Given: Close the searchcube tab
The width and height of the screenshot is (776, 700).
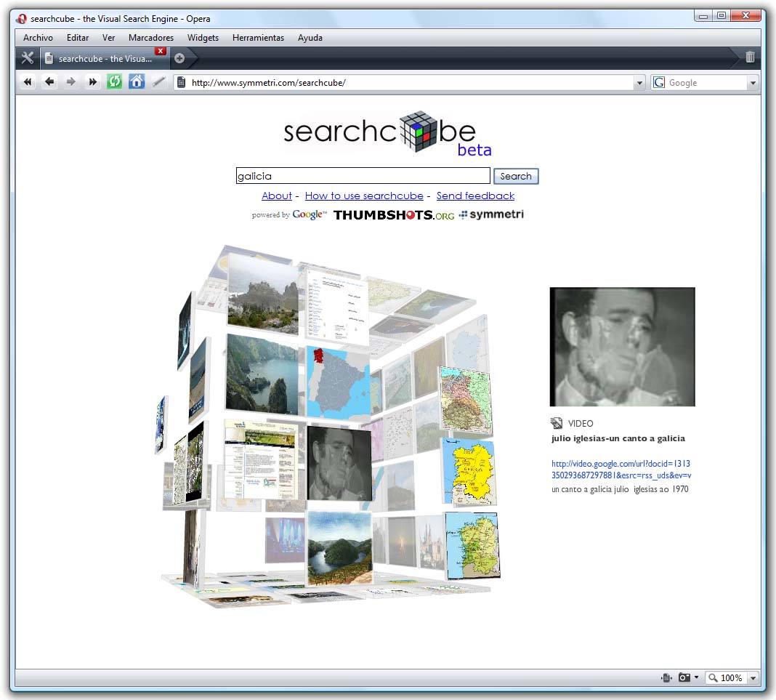Looking at the screenshot, I should [161, 51].
